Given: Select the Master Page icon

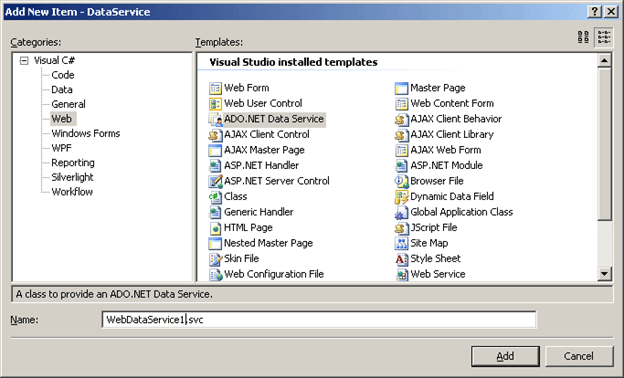Looking at the screenshot, I should point(401,88).
